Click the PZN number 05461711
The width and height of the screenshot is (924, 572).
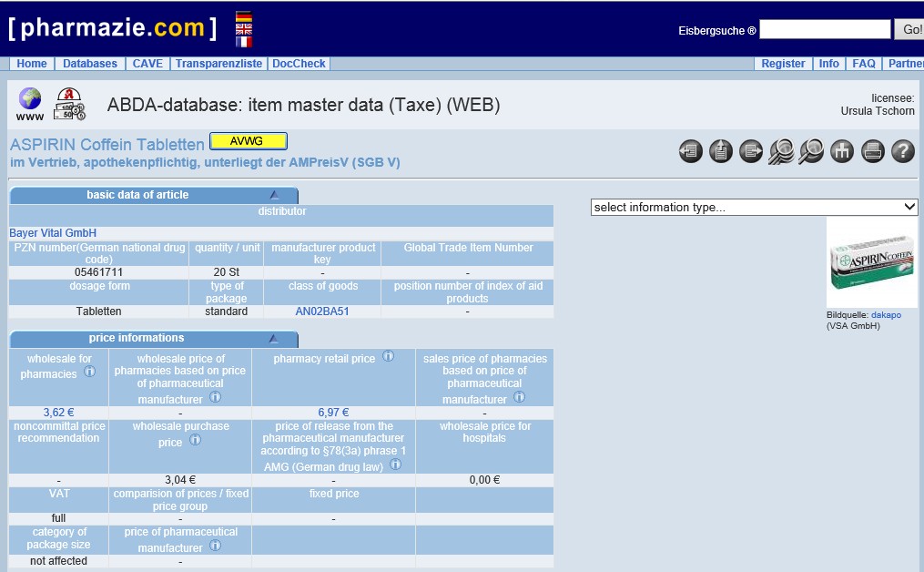pos(98,272)
